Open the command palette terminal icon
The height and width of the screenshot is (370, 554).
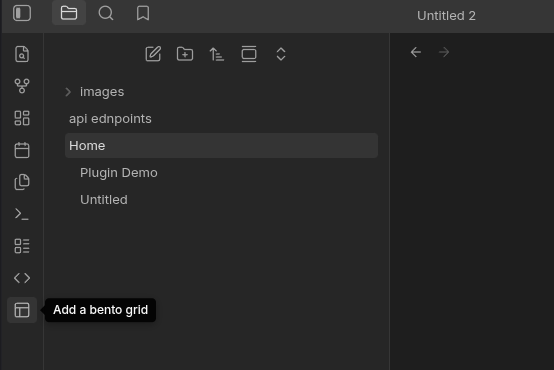(22, 214)
